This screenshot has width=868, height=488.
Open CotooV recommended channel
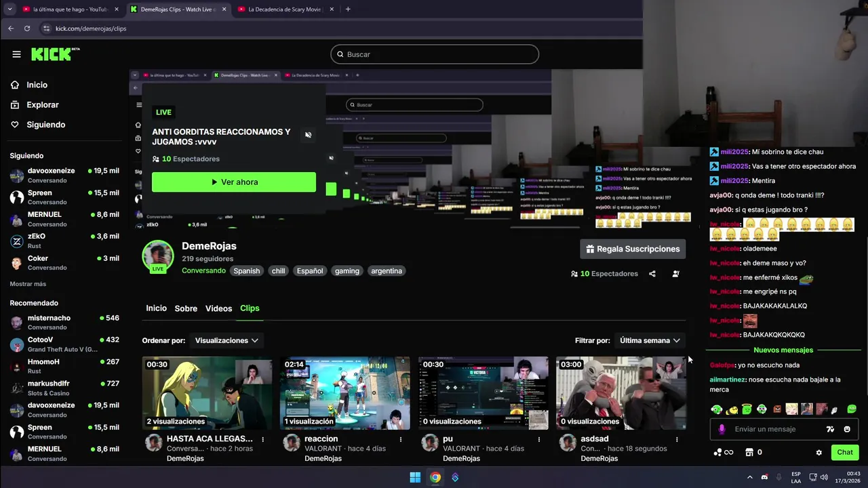tap(64, 344)
